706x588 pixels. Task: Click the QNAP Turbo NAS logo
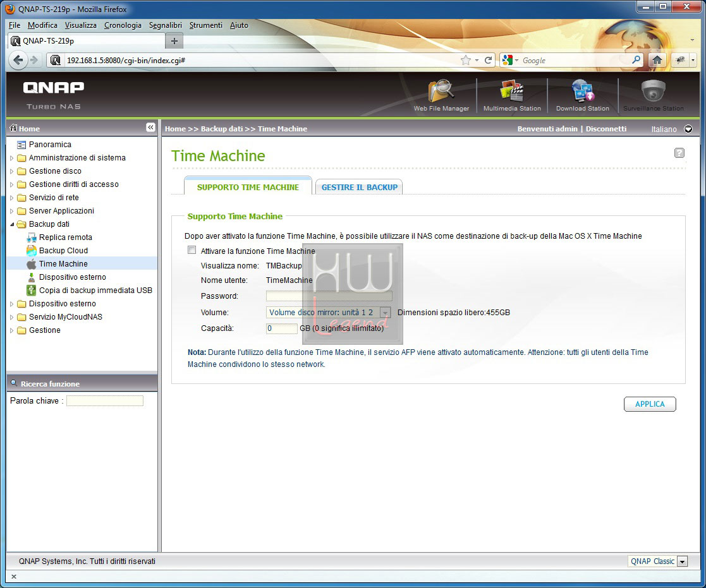(x=54, y=95)
